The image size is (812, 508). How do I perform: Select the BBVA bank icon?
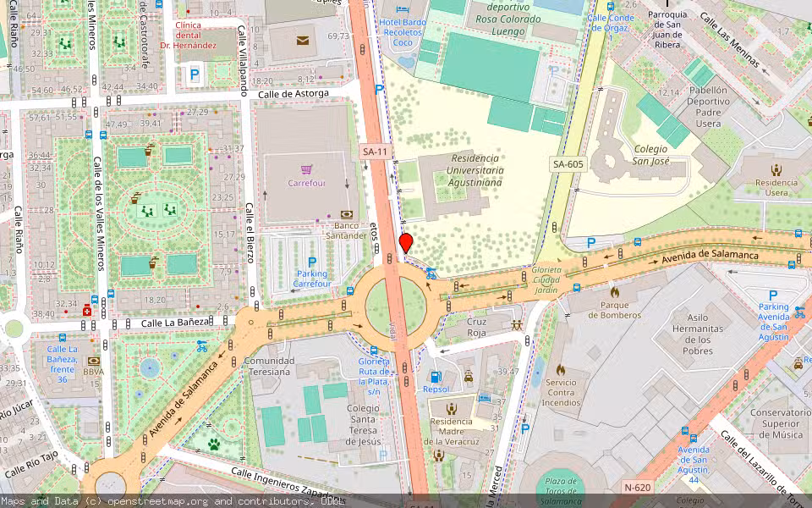(x=93, y=359)
